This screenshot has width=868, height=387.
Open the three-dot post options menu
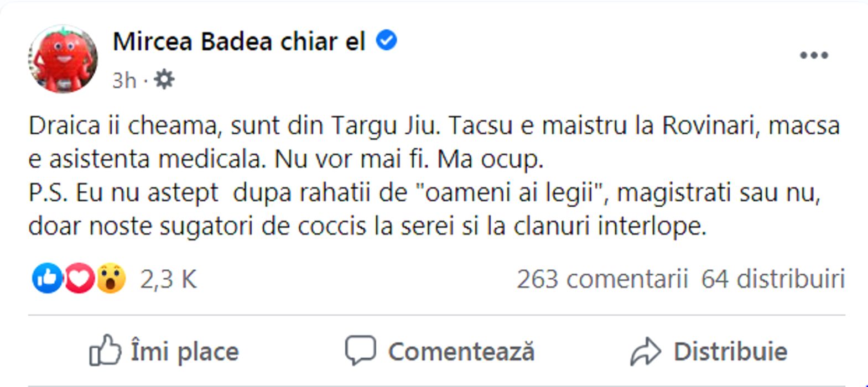click(814, 55)
